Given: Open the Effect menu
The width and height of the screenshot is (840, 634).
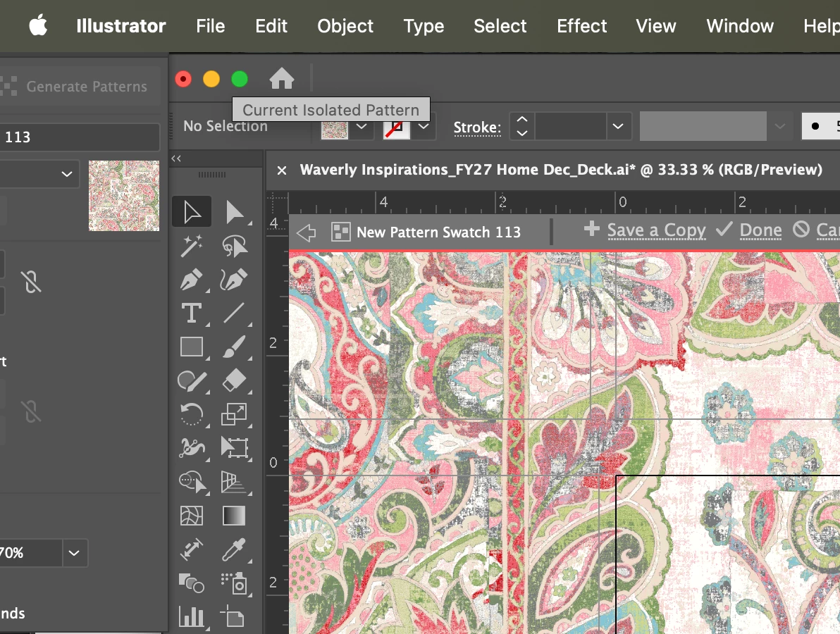Looking at the screenshot, I should (x=581, y=25).
